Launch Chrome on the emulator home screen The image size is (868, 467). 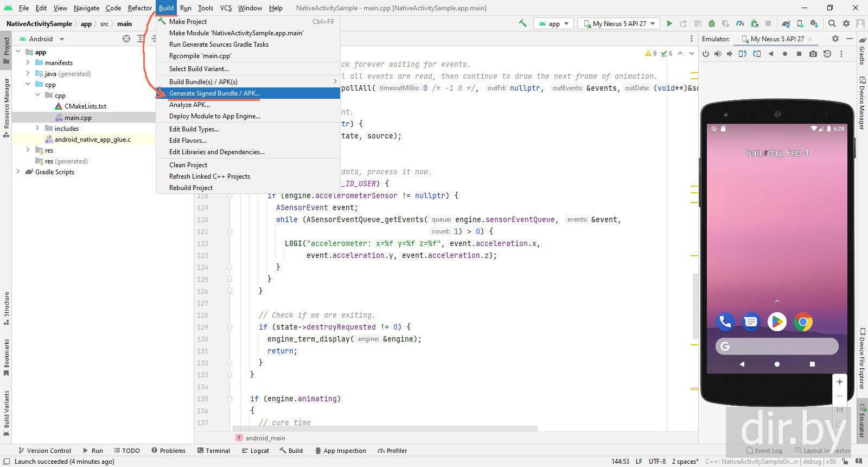(x=803, y=322)
